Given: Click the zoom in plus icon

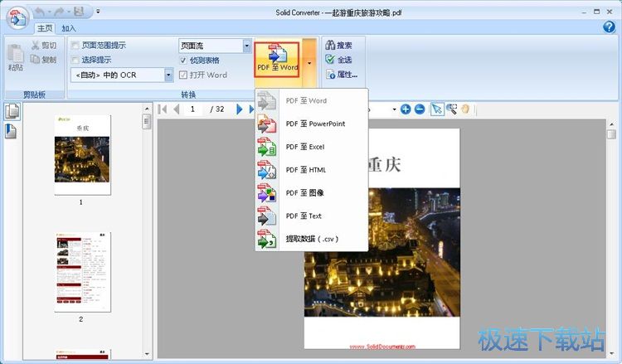Looking at the screenshot, I should 406,109.
